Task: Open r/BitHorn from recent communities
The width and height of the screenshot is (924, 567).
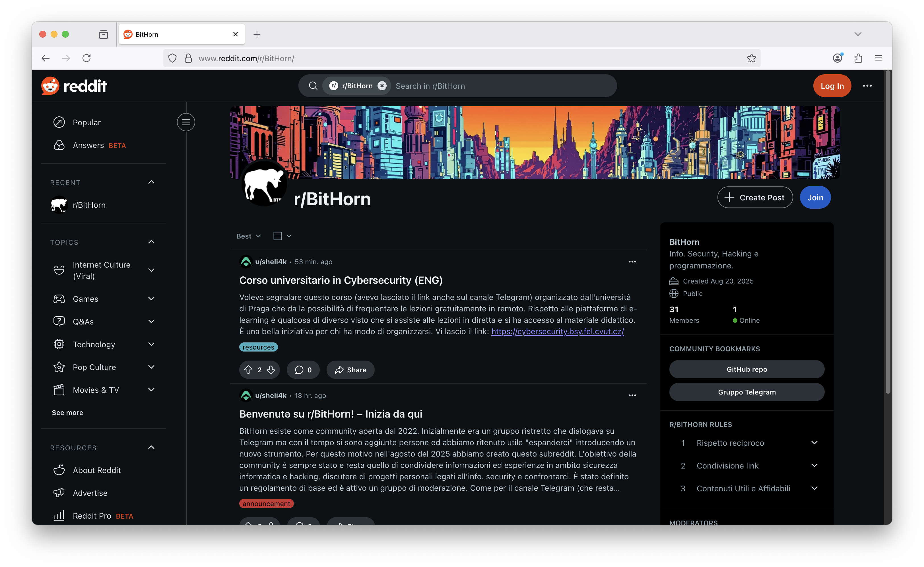Action: tap(104, 205)
